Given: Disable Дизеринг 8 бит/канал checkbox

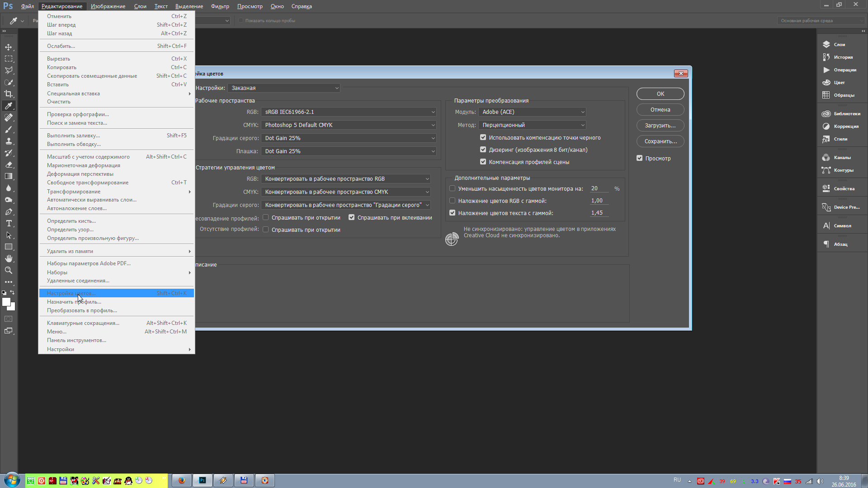Looking at the screenshot, I should pyautogui.click(x=483, y=150).
